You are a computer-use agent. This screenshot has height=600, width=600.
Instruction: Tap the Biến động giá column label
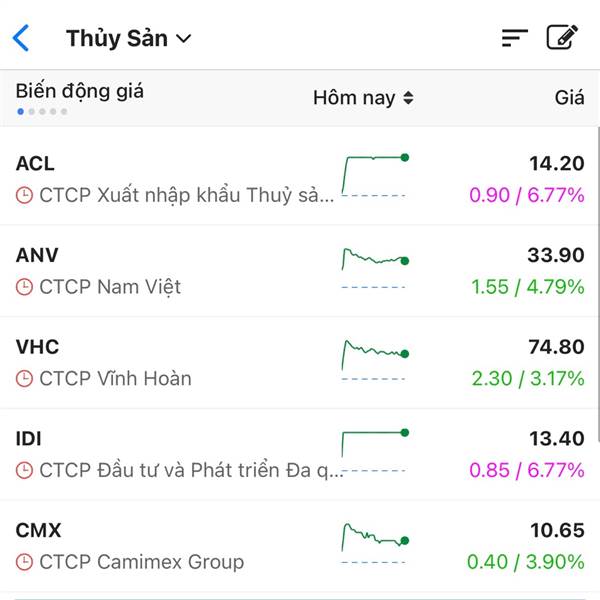pos(80,91)
